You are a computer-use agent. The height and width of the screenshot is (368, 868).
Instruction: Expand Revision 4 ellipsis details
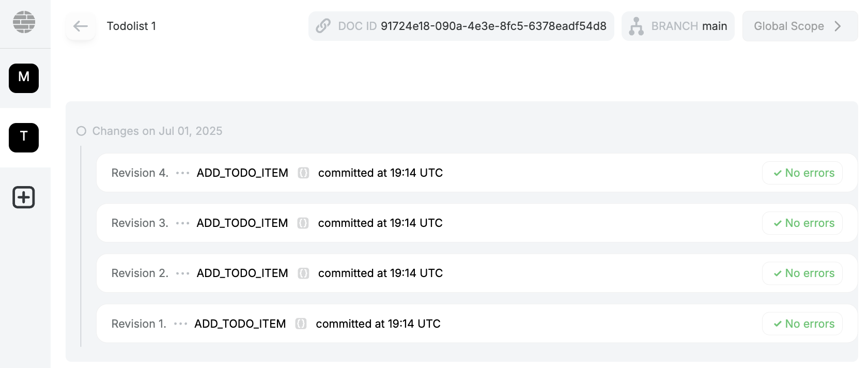[182, 173]
